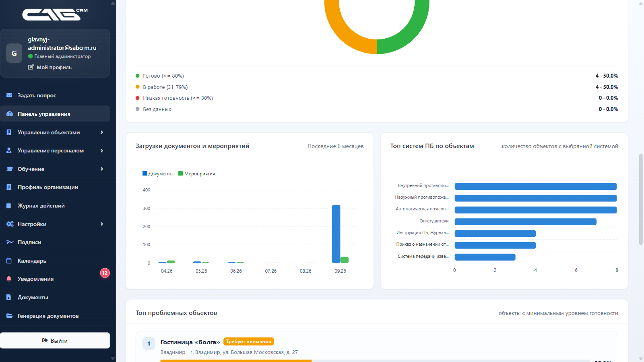Open the Гостиница «Волга» object title

point(190,342)
